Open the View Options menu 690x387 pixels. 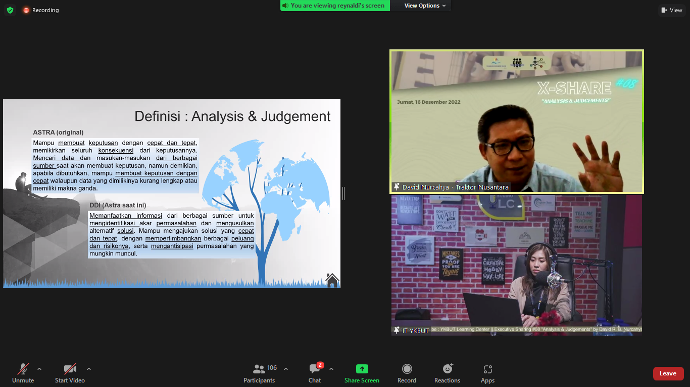click(x=425, y=6)
